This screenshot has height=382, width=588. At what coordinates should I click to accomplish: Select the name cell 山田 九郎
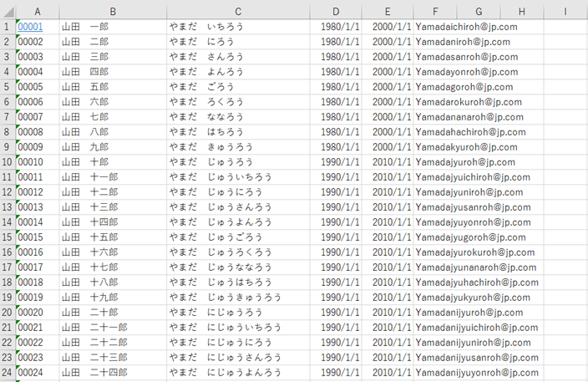click(x=113, y=147)
